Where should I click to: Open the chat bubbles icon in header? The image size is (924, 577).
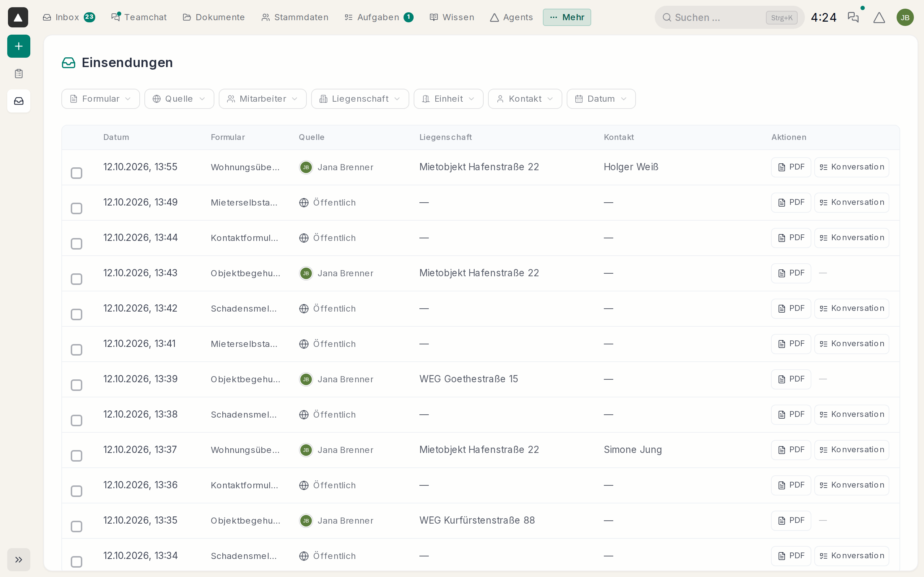853,17
